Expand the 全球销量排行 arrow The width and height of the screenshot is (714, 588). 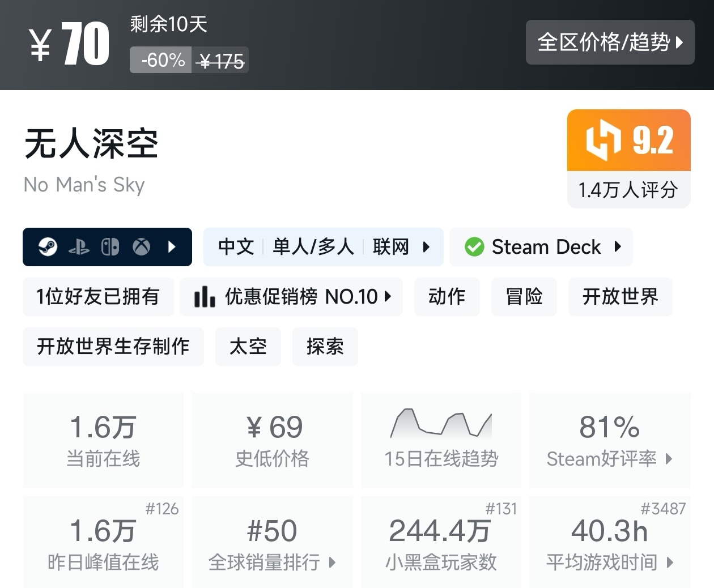click(x=332, y=563)
